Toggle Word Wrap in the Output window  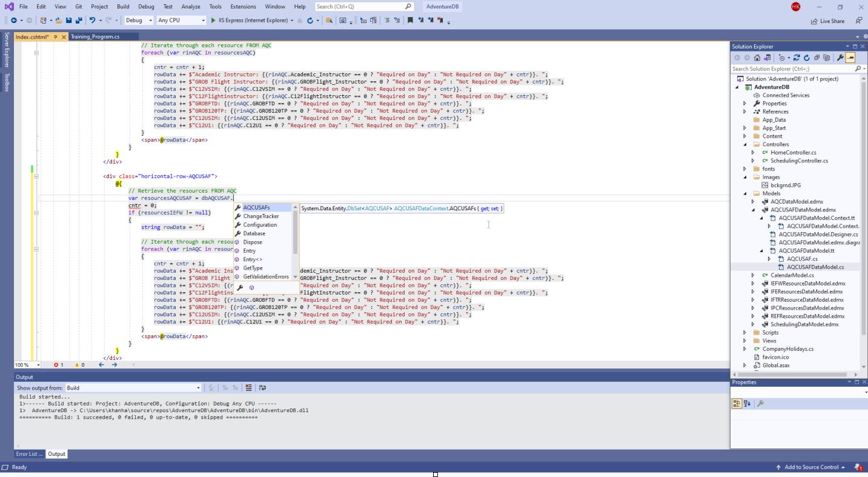[x=262, y=388]
